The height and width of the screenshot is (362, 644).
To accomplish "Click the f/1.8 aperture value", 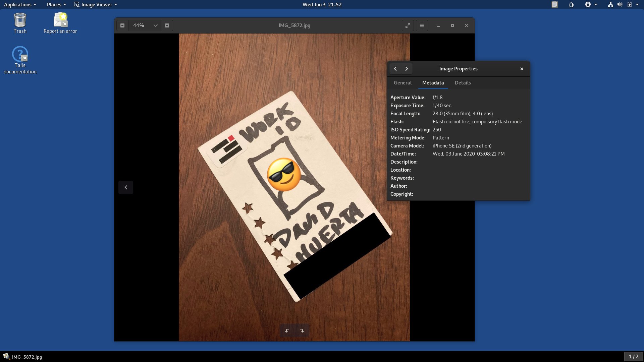I will [437, 98].
